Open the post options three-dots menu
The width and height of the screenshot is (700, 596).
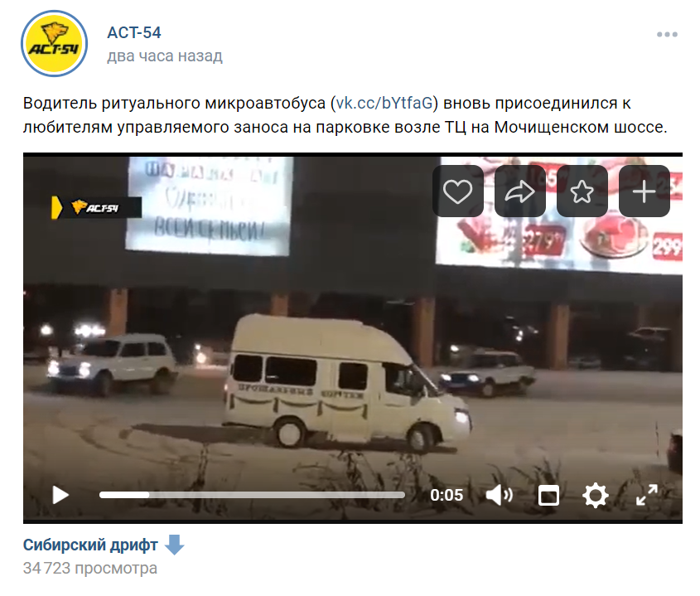coord(667,35)
